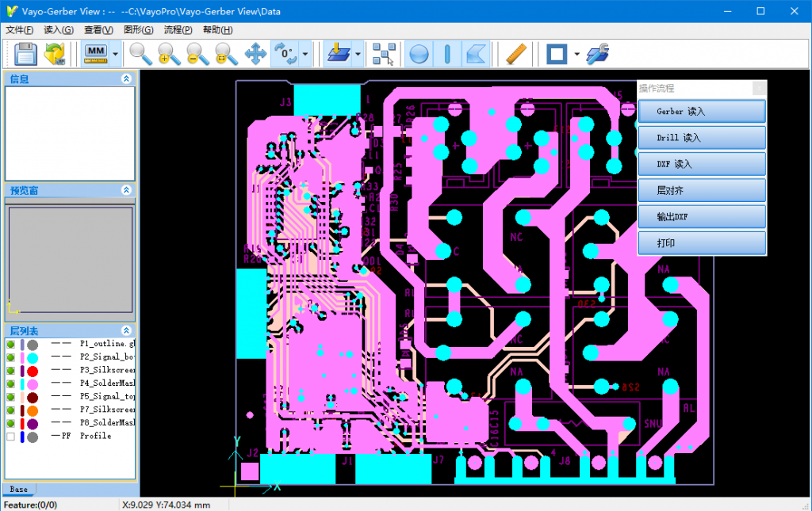Toggle visibility of P7_Silkscreen layer

(x=10, y=410)
